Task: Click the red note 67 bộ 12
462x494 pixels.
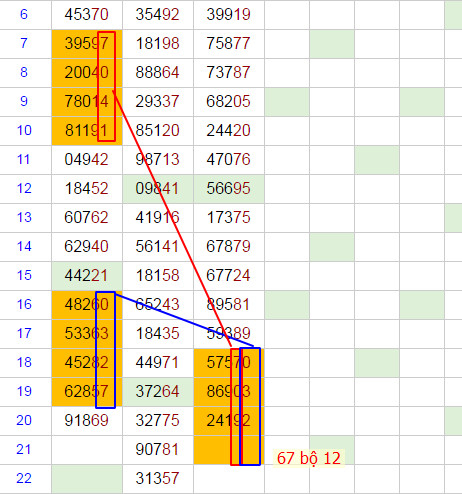Action: [x=309, y=458]
